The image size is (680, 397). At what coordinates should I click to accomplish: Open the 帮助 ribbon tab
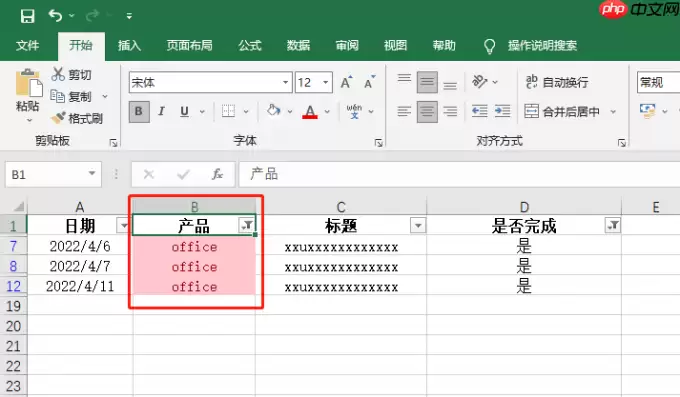click(x=444, y=45)
